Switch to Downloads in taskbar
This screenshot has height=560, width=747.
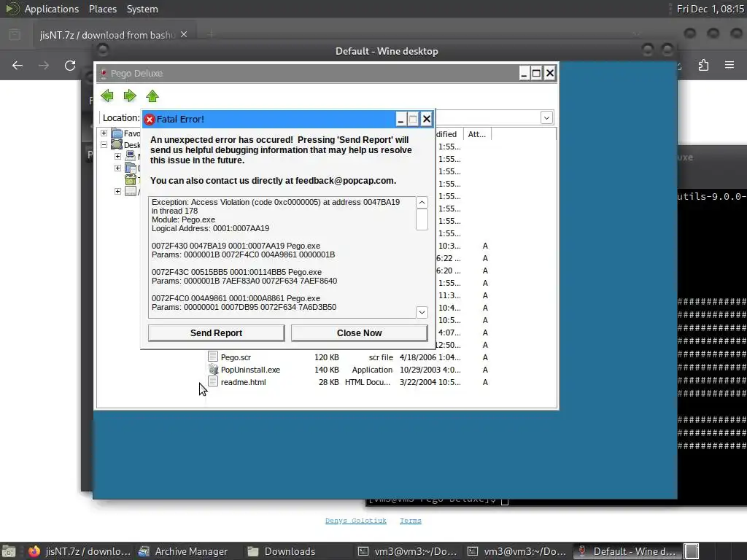pos(282,551)
